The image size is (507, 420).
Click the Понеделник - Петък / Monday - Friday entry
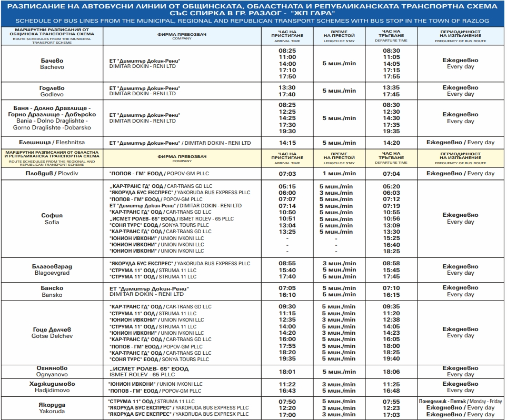click(x=461, y=401)
